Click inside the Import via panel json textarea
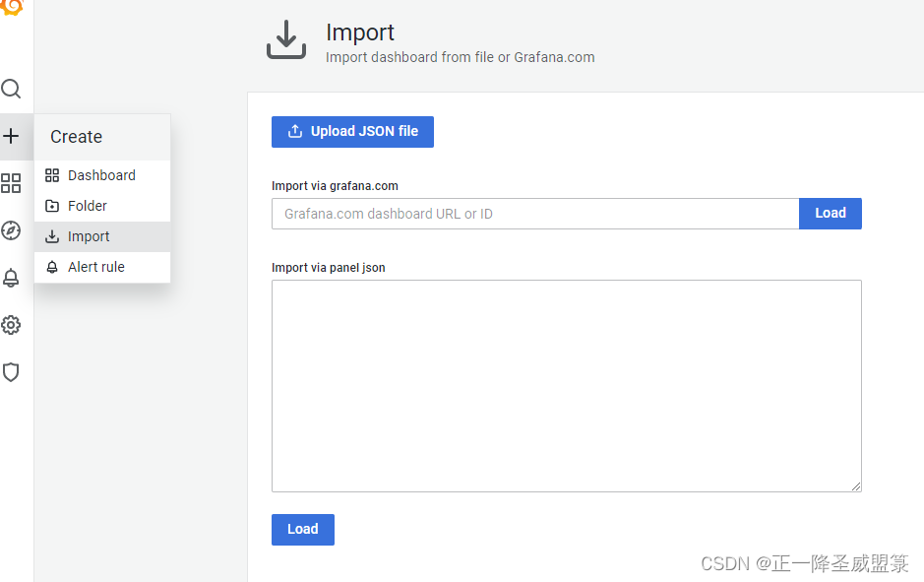Viewport: 924px width, 582px height. (566, 386)
